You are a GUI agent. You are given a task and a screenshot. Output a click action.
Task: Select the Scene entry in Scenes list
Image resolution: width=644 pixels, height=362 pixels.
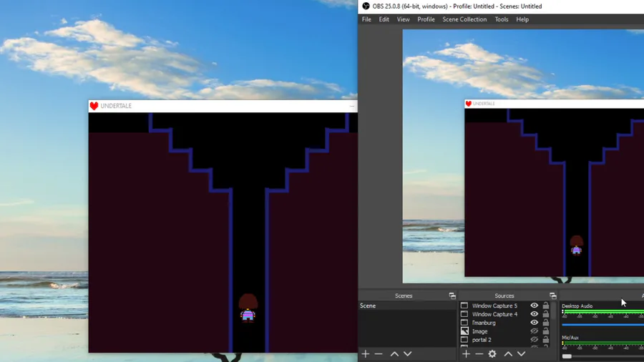point(407,305)
